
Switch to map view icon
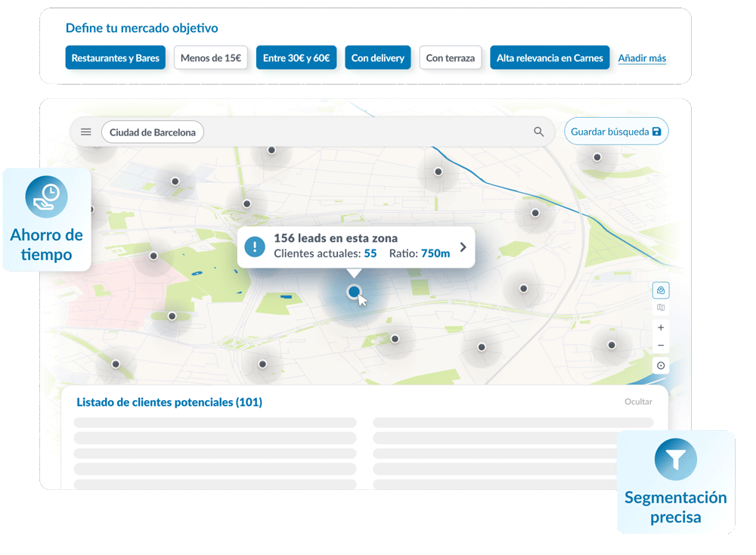point(661,308)
